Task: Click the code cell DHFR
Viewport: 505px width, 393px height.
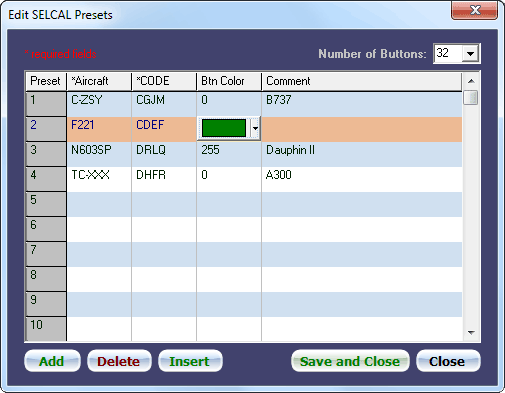Action: tap(164, 179)
